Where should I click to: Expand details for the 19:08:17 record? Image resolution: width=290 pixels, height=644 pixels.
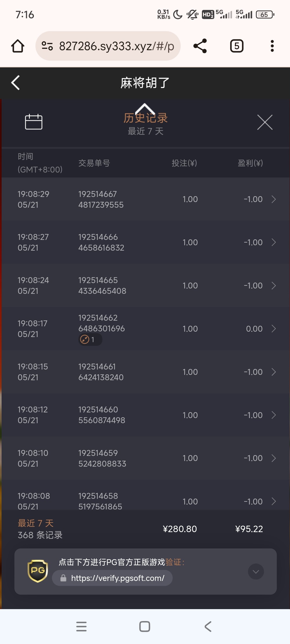click(x=274, y=329)
